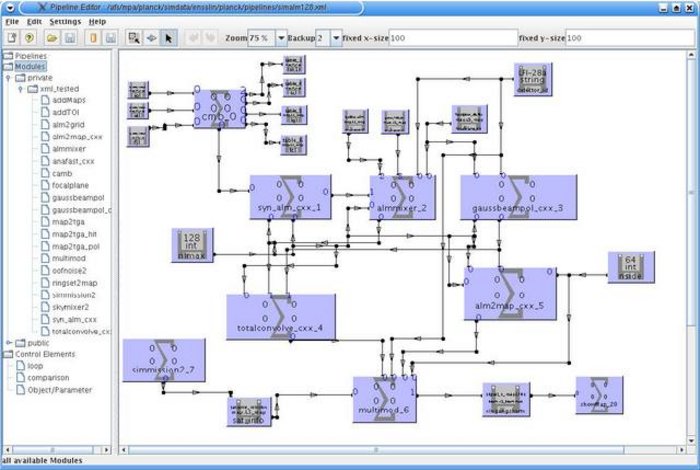The height and width of the screenshot is (470, 700).
Task: Select multimod module in tree
Action: pos(69,258)
